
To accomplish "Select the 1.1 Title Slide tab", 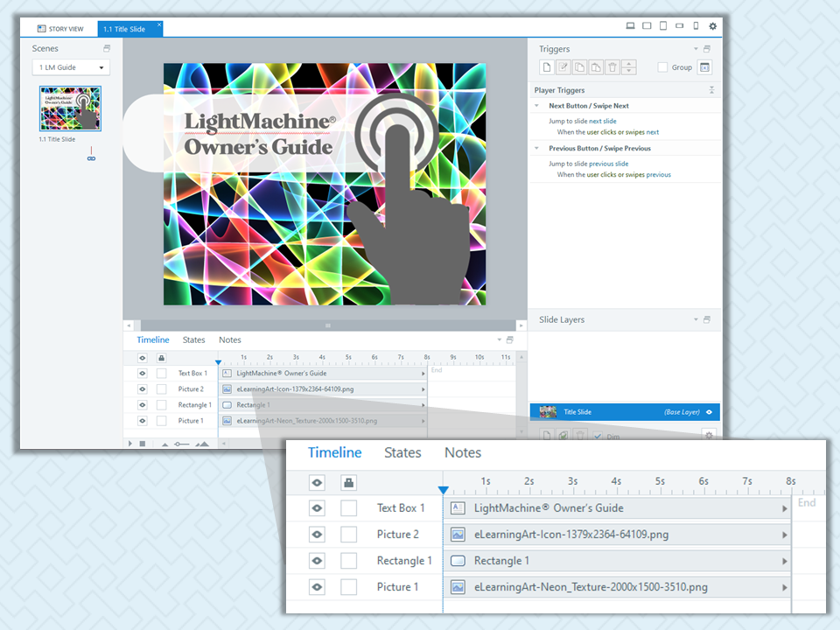I will click(x=129, y=29).
